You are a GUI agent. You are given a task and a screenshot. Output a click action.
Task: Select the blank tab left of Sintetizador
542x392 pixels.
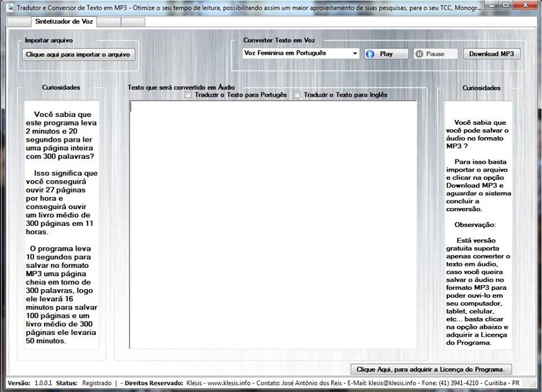click(x=19, y=22)
